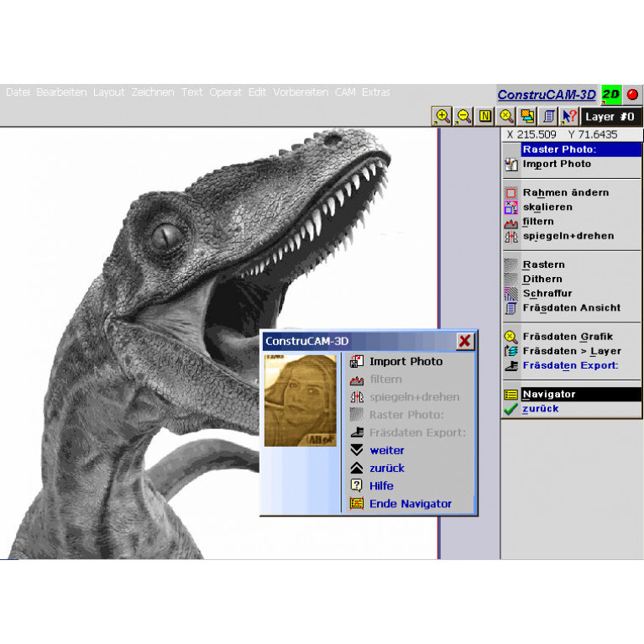
Task: Open the CAM menu
Action: pos(345,92)
